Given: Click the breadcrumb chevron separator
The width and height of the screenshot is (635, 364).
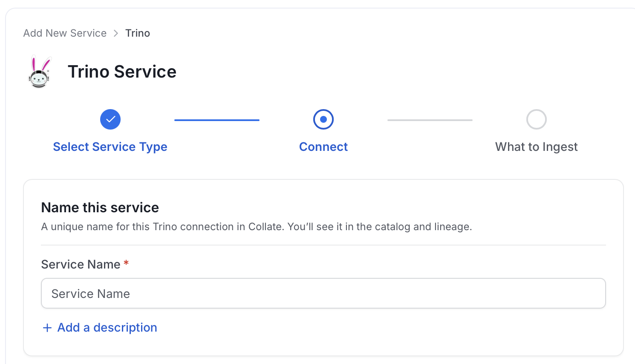Looking at the screenshot, I should point(116,33).
